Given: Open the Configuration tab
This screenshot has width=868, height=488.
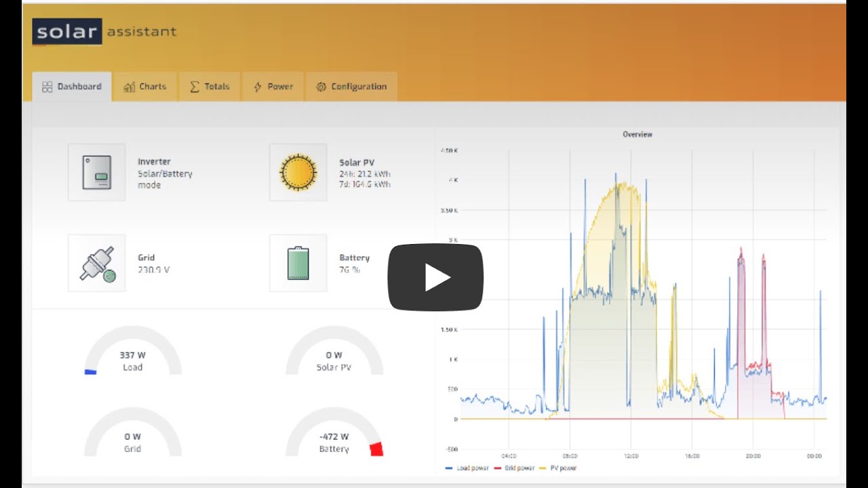Looking at the screenshot, I should [351, 87].
